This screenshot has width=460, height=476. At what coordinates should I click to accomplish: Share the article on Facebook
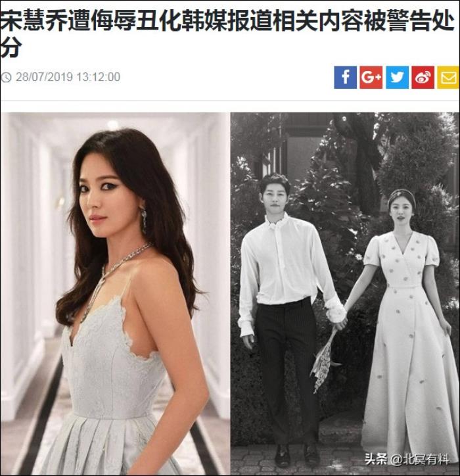[x=345, y=77]
